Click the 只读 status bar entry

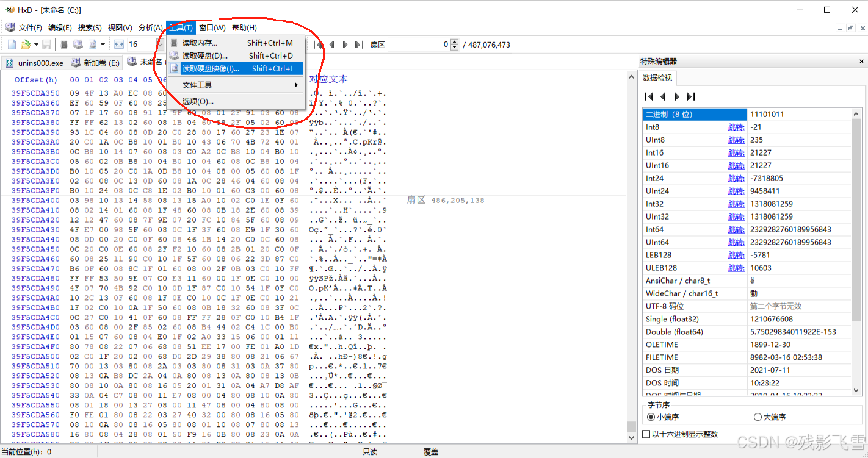[370, 452]
